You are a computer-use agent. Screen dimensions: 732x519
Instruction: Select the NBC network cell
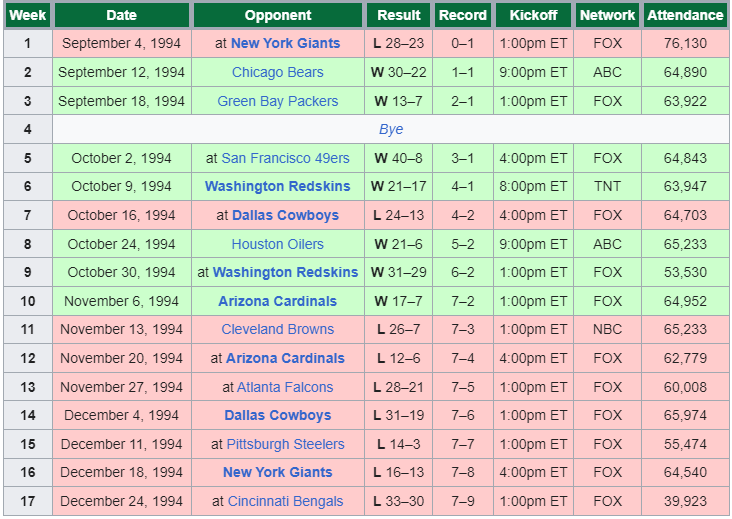607,329
